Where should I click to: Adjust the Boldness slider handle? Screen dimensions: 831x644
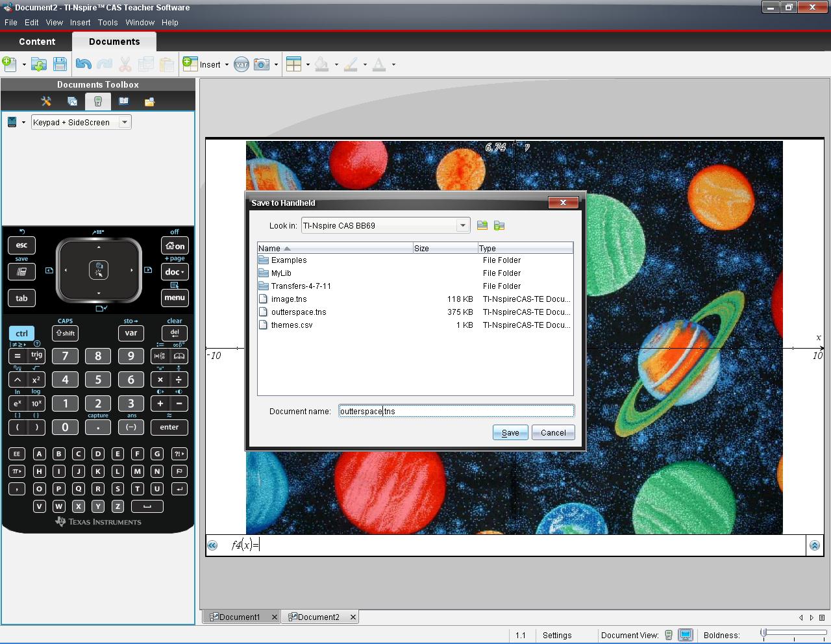pyautogui.click(x=764, y=632)
